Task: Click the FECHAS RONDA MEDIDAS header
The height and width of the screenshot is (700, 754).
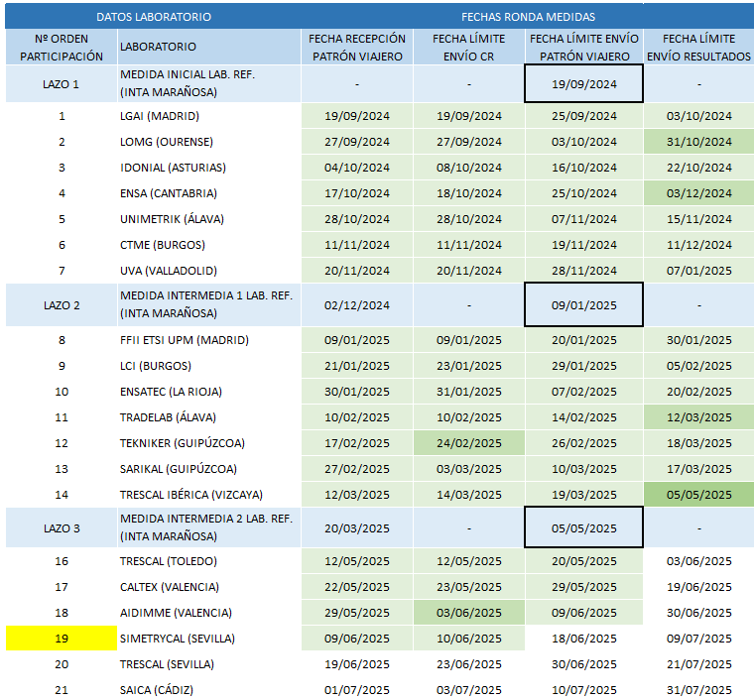Action: point(528,17)
